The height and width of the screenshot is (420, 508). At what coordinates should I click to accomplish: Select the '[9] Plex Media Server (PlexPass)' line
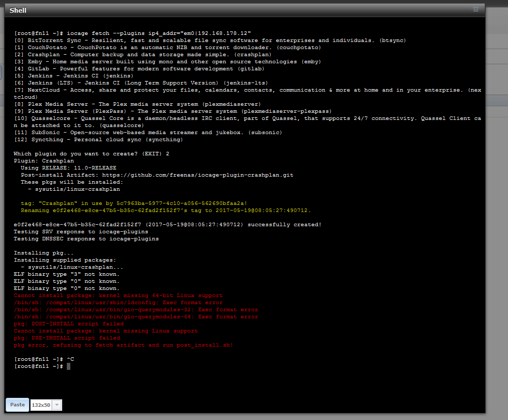click(x=173, y=111)
